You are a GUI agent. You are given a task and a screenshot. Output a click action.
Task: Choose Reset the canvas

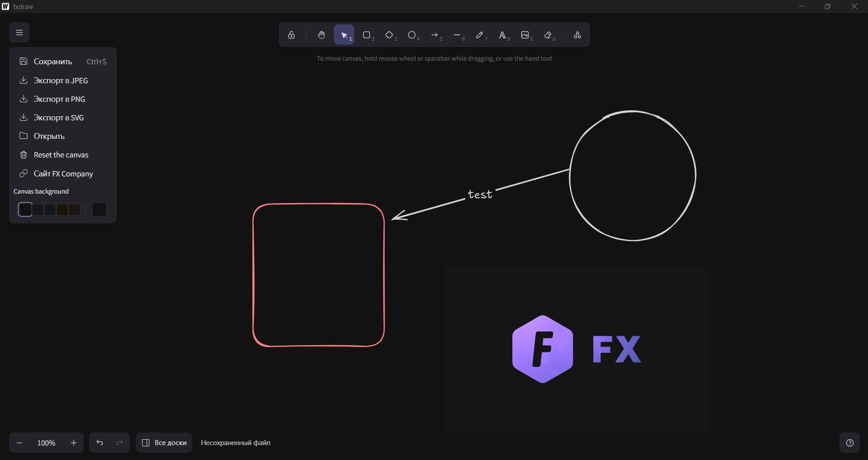pyautogui.click(x=61, y=155)
